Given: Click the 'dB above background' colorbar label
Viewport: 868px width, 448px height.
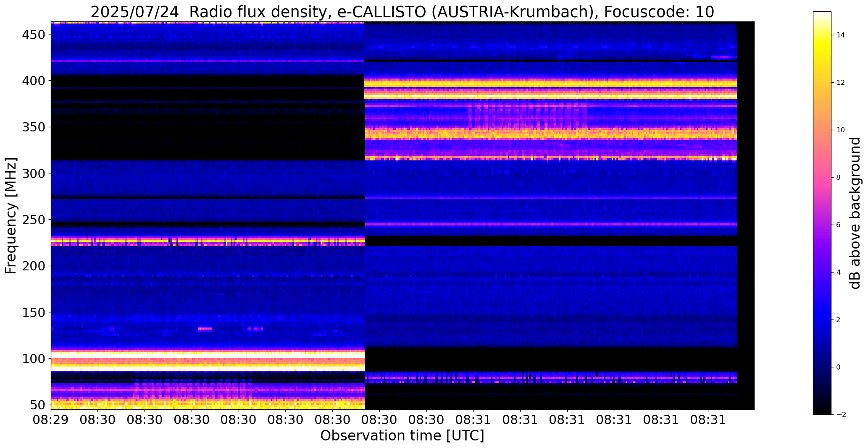Looking at the screenshot, I should [855, 213].
